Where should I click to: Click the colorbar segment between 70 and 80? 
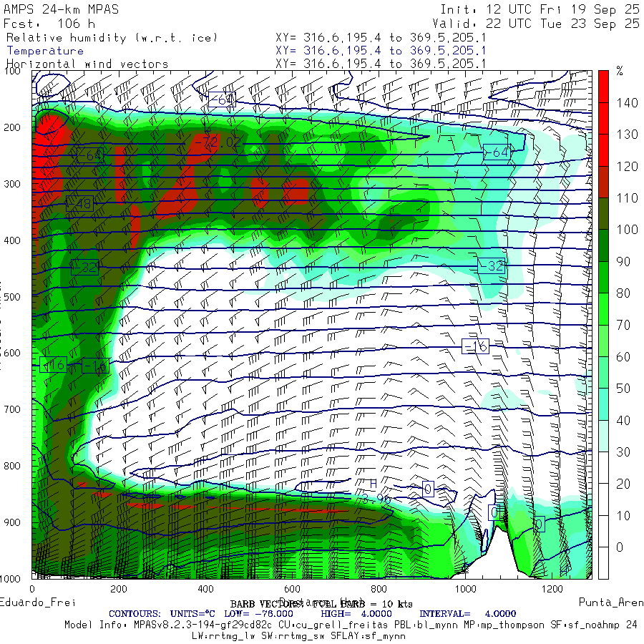(x=603, y=309)
